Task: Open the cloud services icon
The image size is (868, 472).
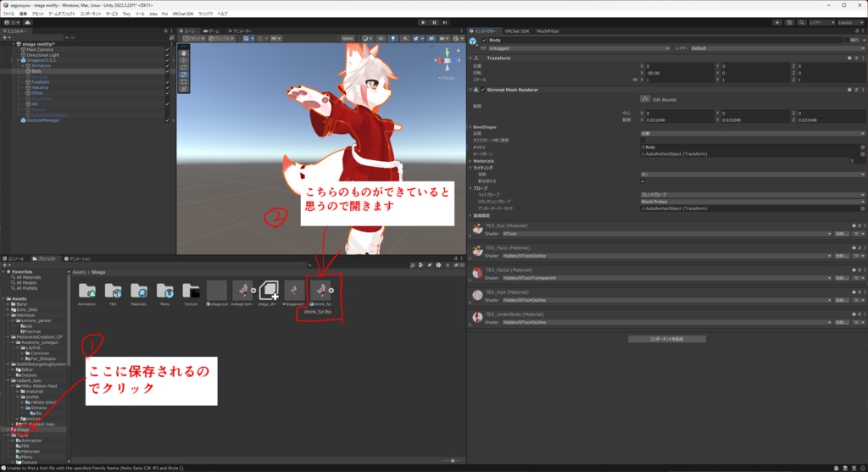Action: (x=27, y=23)
